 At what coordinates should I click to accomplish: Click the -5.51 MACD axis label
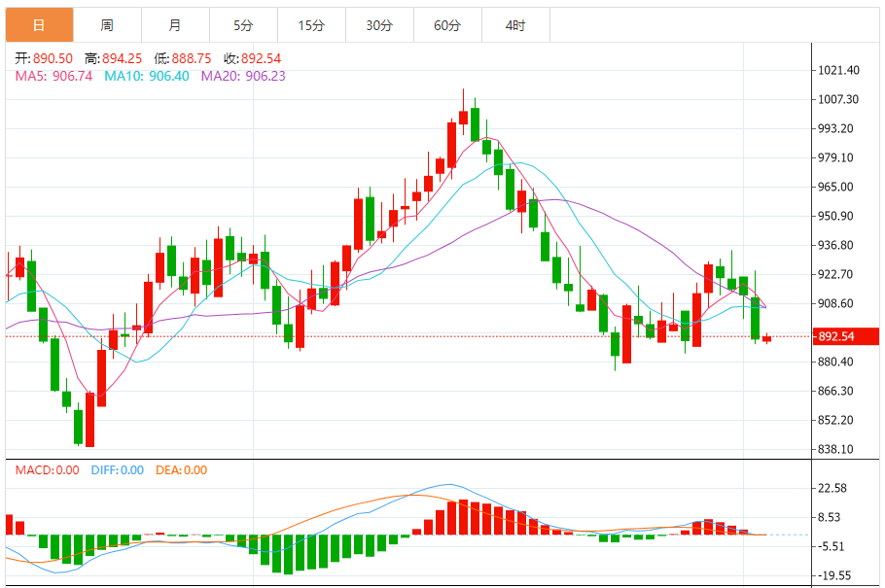click(x=831, y=547)
